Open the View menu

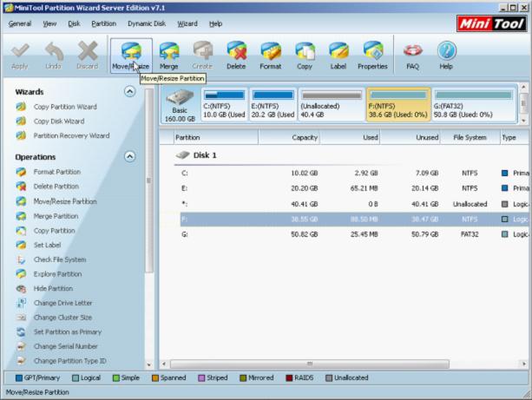49,23
